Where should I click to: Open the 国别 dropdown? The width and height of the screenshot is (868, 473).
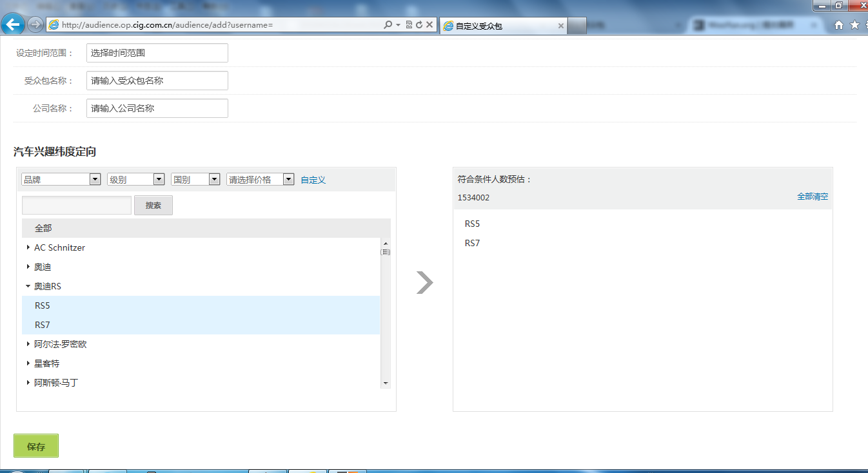[x=196, y=179]
